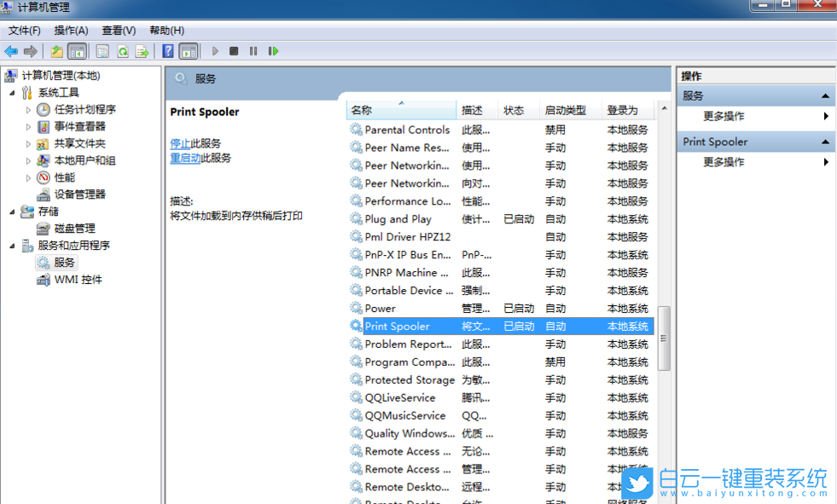Click the Back arrow toolbar icon
837x504 pixels.
11,51
